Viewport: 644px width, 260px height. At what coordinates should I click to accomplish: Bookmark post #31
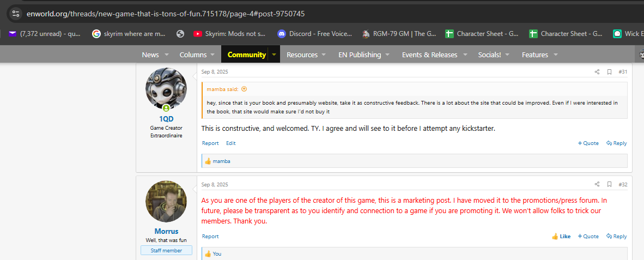pyautogui.click(x=609, y=72)
